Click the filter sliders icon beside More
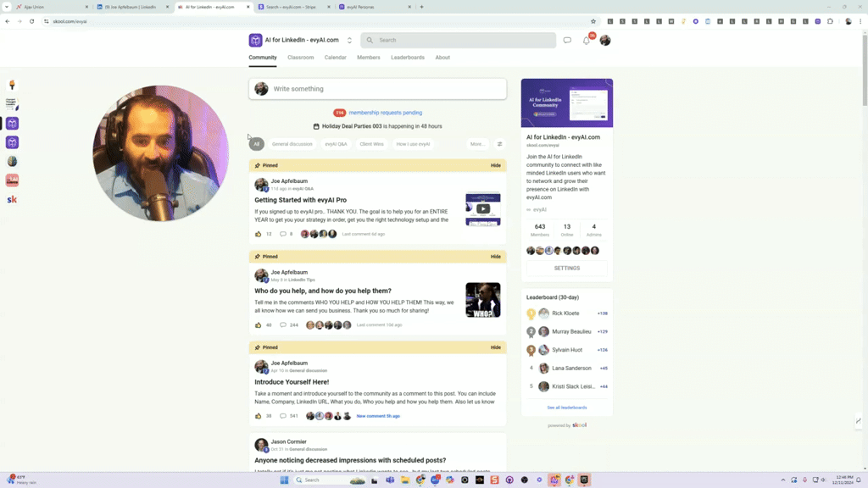The height and width of the screenshot is (488, 868). pyautogui.click(x=499, y=143)
